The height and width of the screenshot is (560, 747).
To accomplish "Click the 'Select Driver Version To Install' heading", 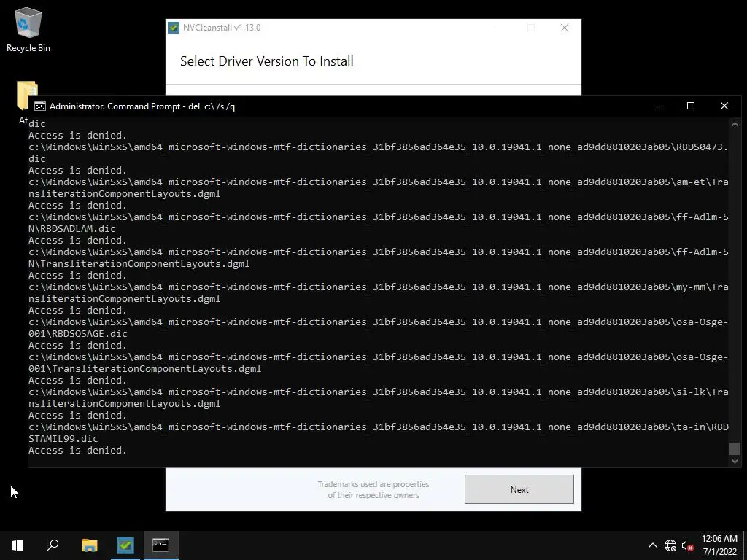I will point(267,61).
